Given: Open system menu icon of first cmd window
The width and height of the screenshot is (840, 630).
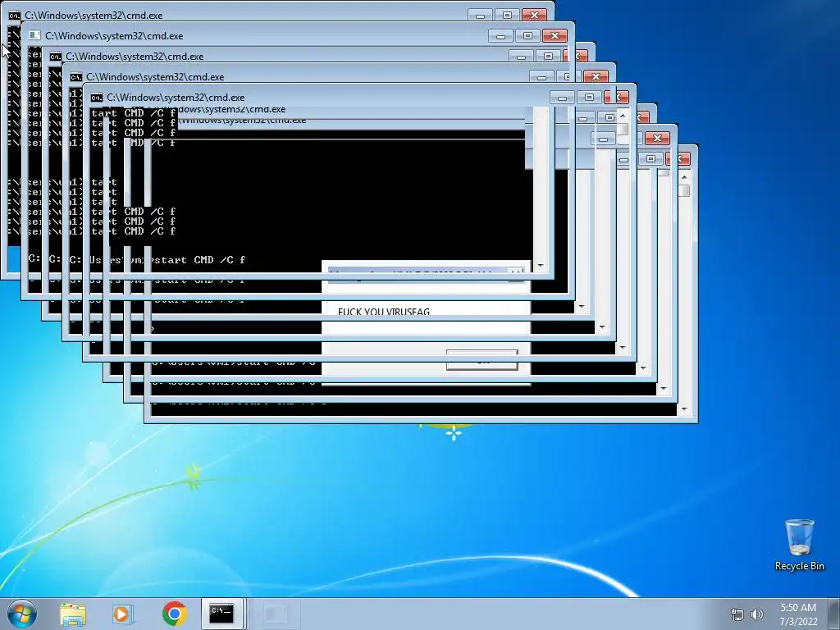Looking at the screenshot, I should click(x=15, y=16).
